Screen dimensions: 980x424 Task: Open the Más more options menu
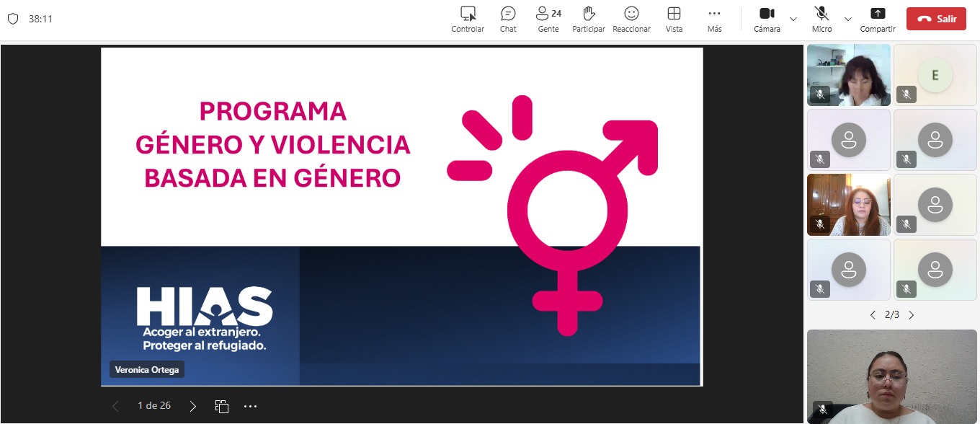pyautogui.click(x=714, y=14)
